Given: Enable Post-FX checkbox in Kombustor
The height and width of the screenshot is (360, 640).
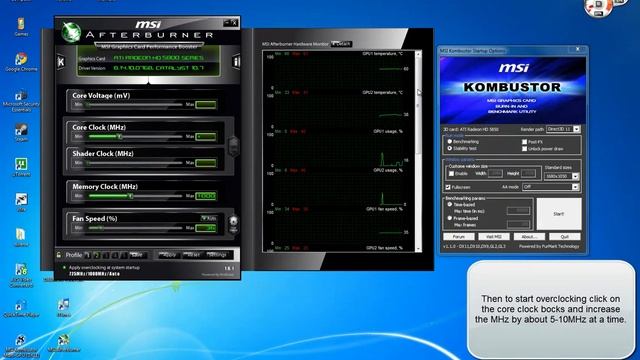Looking at the screenshot, I should pos(524,142).
